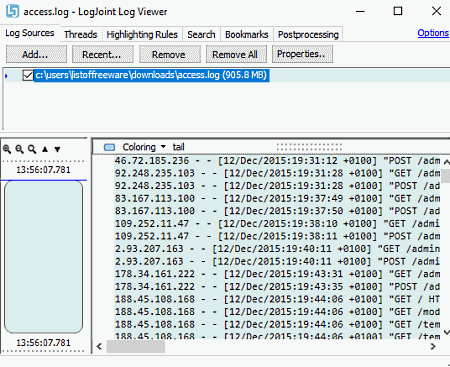Uncheck the access.log source checkbox
The width and height of the screenshot is (450, 367).
click(28, 75)
